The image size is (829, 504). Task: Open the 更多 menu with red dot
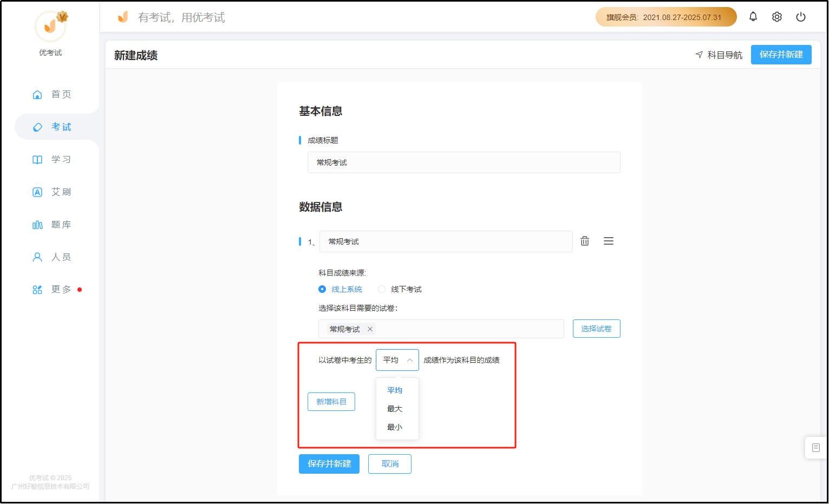pyautogui.click(x=37, y=289)
